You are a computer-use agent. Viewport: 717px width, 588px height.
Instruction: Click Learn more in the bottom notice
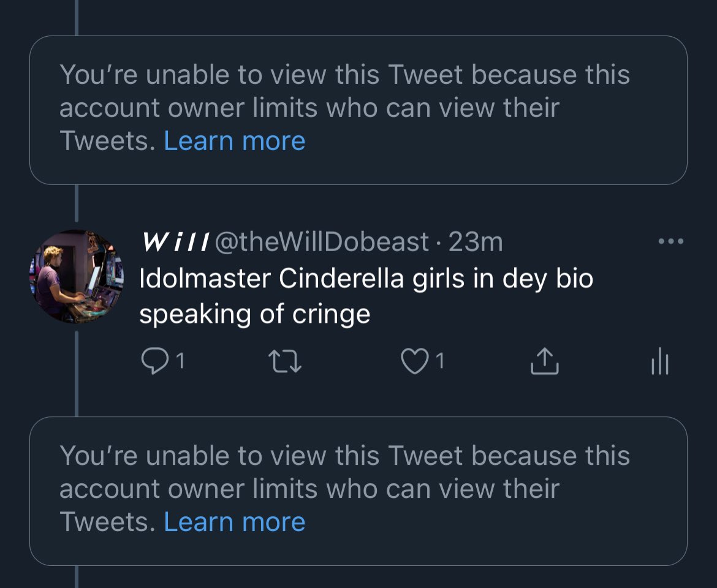click(x=234, y=522)
